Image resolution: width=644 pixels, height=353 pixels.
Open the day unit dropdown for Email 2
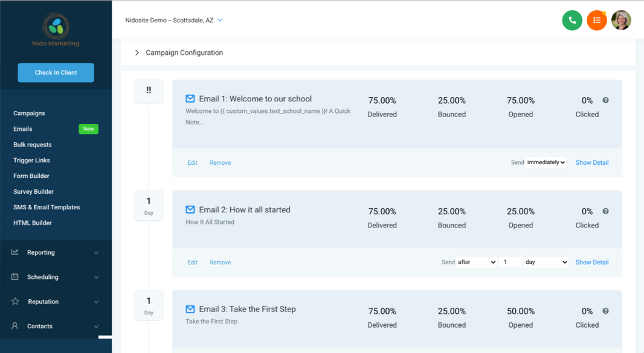(x=546, y=262)
